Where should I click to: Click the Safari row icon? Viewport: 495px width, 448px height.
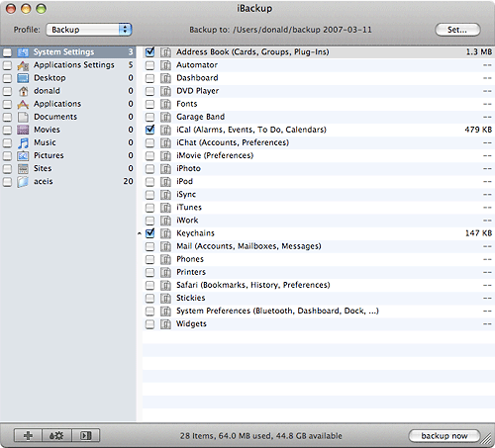pyautogui.click(x=165, y=285)
